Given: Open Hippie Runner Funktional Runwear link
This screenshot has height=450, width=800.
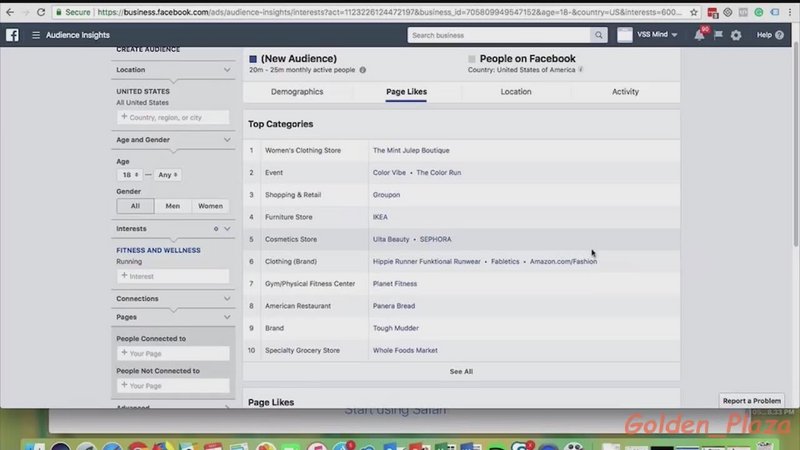Looking at the screenshot, I should [427, 261].
